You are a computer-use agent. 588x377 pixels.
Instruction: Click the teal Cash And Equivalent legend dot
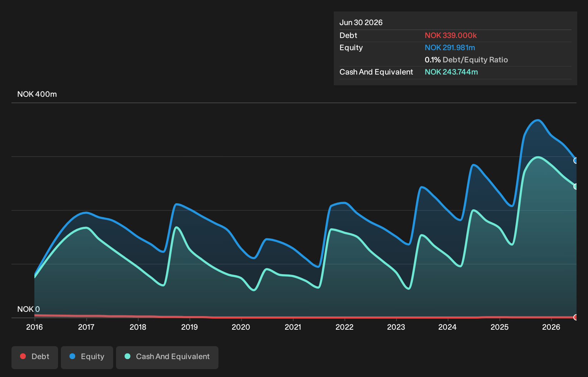127,356
